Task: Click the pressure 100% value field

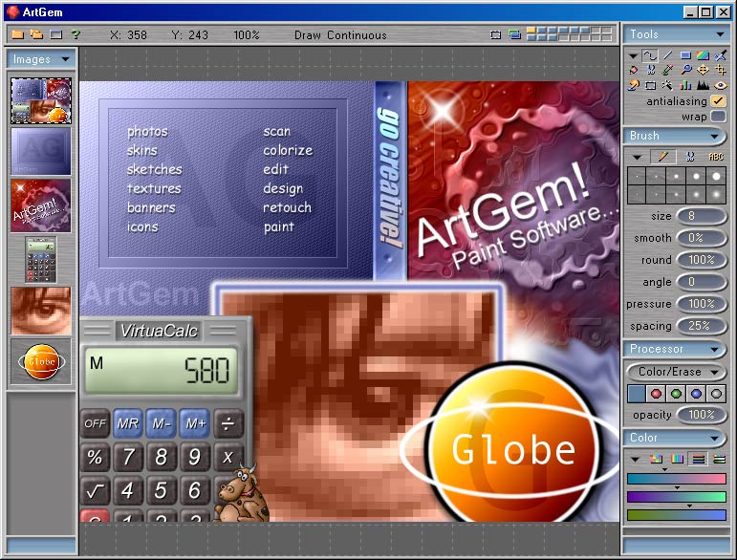Action: click(702, 304)
